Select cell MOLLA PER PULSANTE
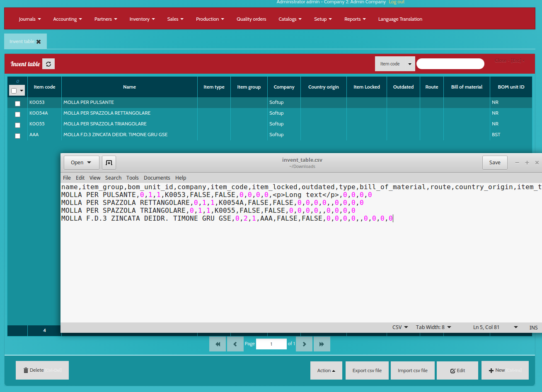The width and height of the screenshot is (542, 392). [x=129, y=102]
